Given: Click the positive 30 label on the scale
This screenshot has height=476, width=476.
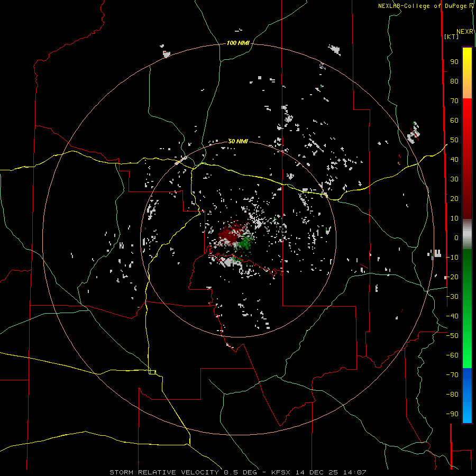Looking at the screenshot, I should click(x=454, y=179).
